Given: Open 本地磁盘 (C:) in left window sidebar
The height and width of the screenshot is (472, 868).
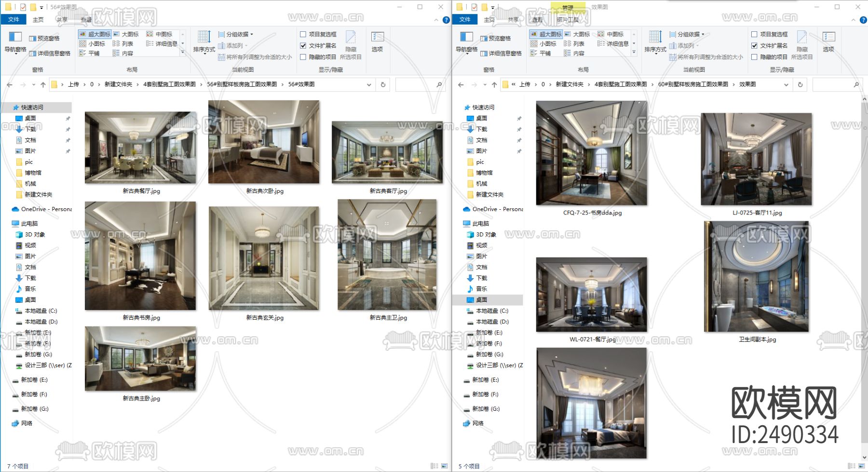Looking at the screenshot, I should (36, 311).
